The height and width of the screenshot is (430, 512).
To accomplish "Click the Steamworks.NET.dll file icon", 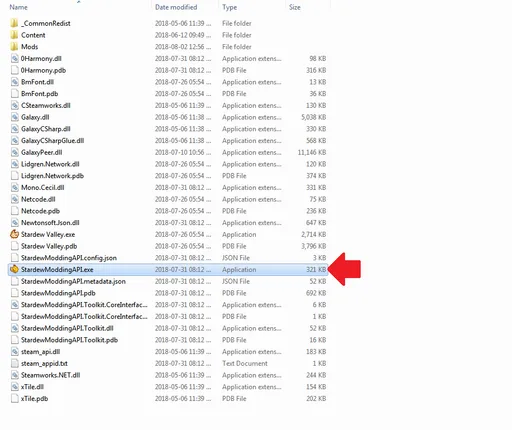I will (14, 375).
